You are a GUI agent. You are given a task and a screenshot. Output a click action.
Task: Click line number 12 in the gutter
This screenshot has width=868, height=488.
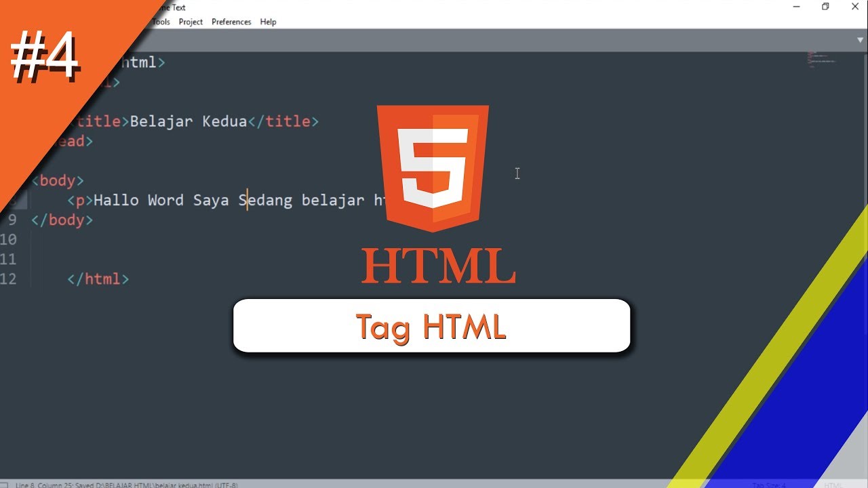point(9,279)
